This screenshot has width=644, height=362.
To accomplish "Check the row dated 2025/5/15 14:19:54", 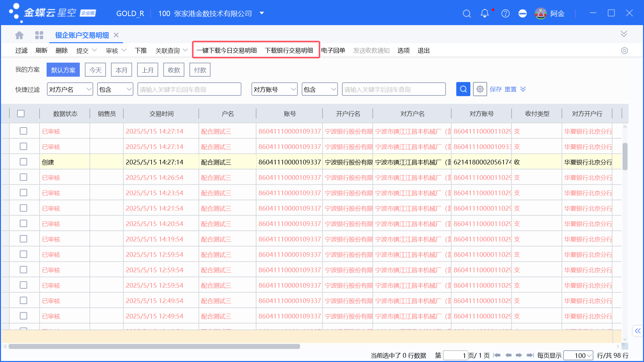I will (x=23, y=239).
